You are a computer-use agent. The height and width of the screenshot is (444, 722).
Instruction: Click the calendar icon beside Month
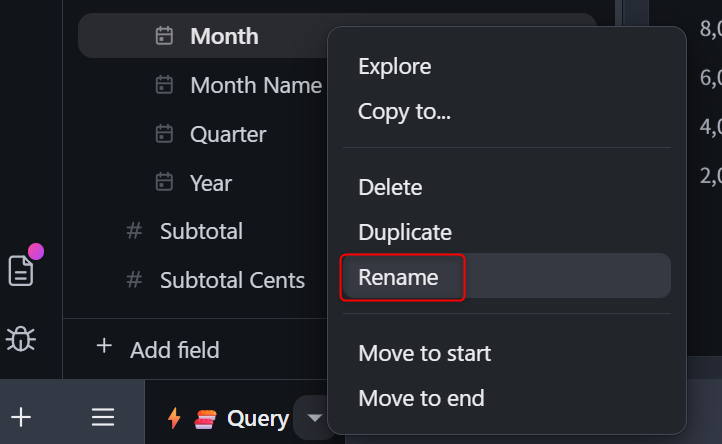(165, 36)
